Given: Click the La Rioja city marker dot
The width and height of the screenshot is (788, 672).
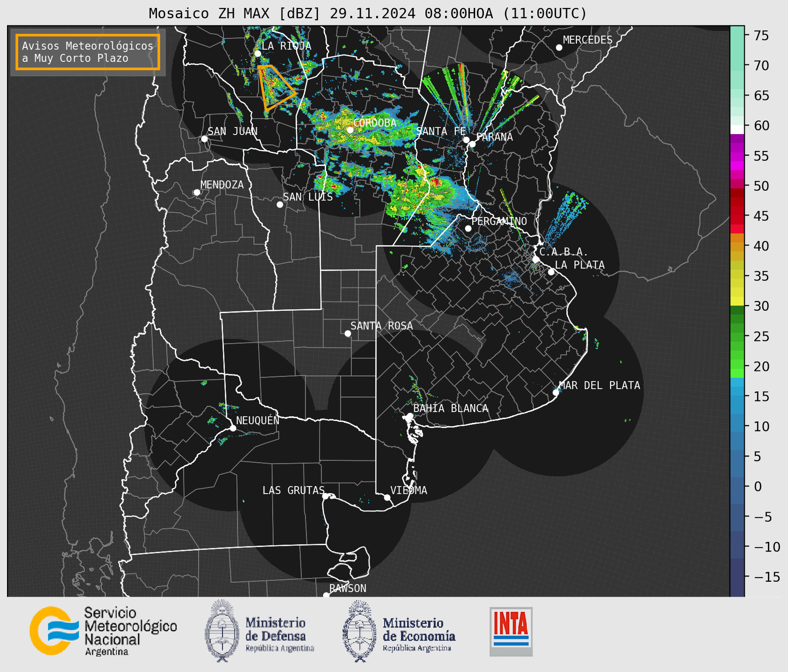Looking at the screenshot, I should coord(257,54).
